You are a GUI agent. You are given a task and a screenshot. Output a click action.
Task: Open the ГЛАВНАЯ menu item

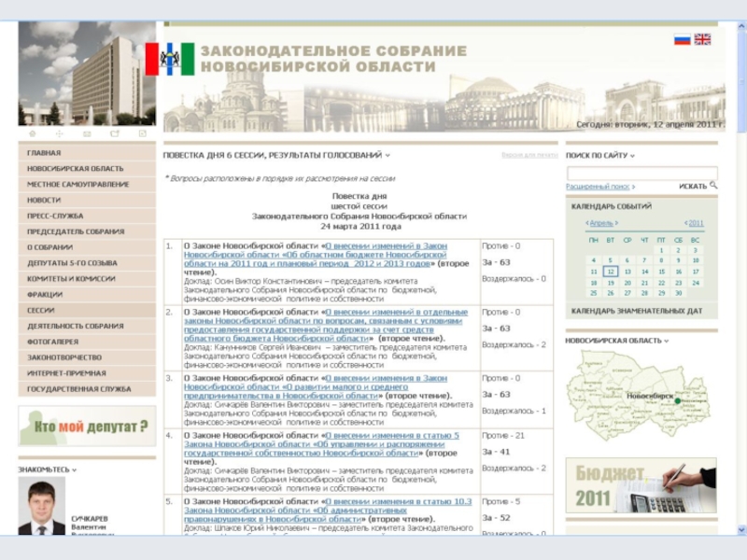(87, 153)
